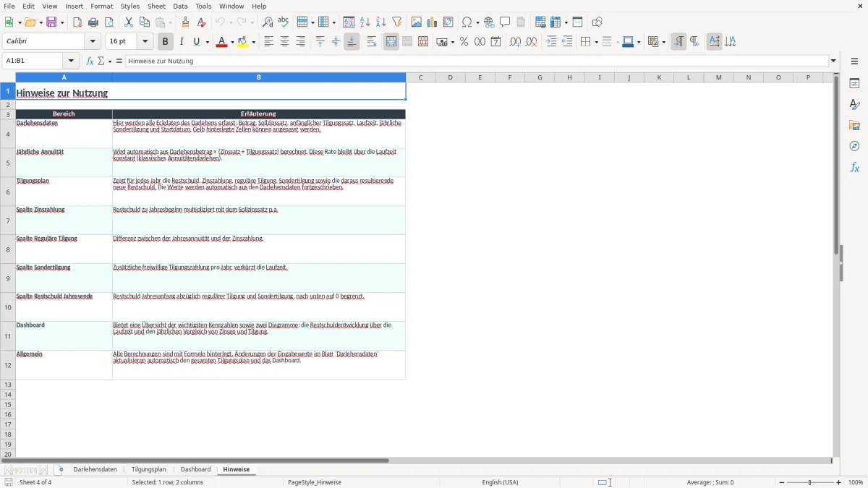868x488 pixels.
Task: Apply red font color swatch
Action: pos(221,42)
